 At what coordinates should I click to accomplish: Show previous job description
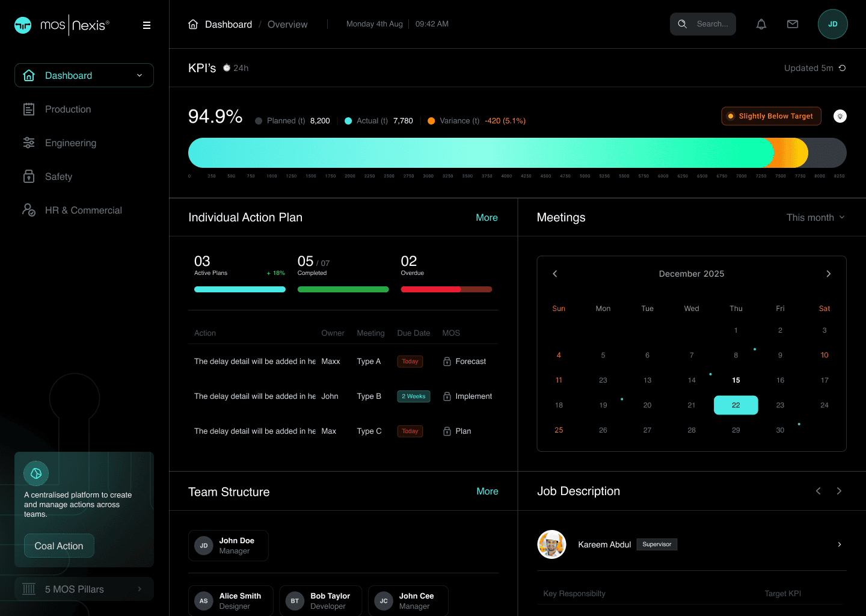[818, 491]
